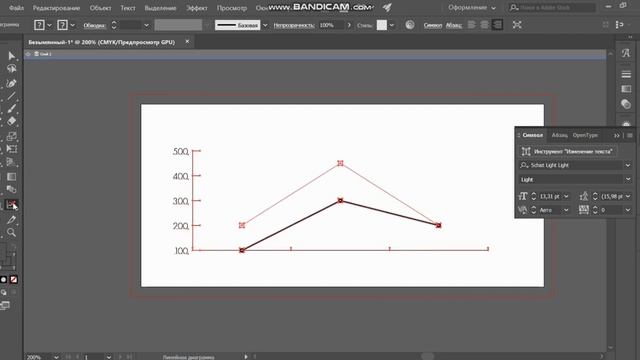640x360 pixels.
Task: Click the None fill icon below swatches
Action: coord(13,280)
